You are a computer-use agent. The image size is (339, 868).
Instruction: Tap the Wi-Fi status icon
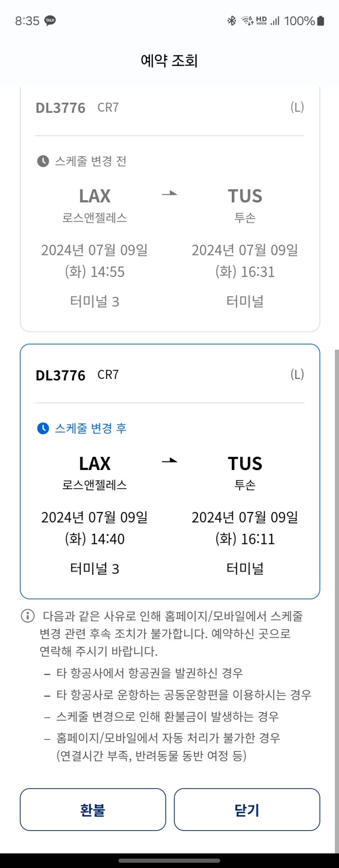[x=247, y=21]
